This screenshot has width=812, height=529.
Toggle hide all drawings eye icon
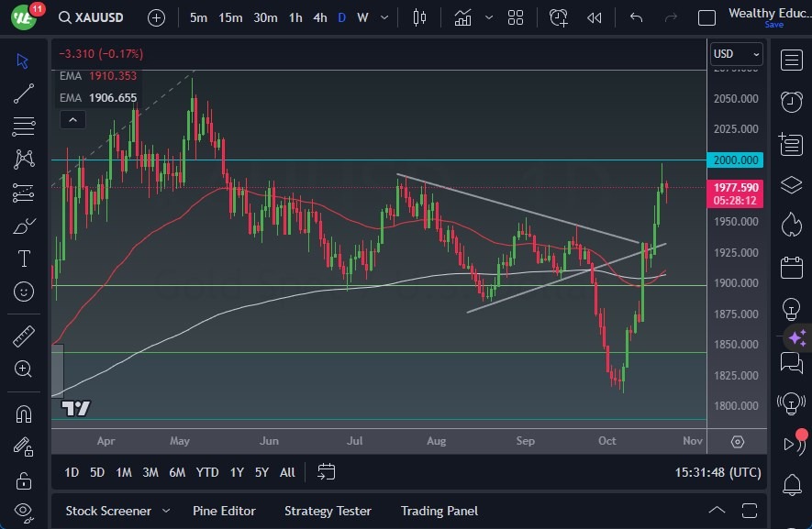pos(24,511)
